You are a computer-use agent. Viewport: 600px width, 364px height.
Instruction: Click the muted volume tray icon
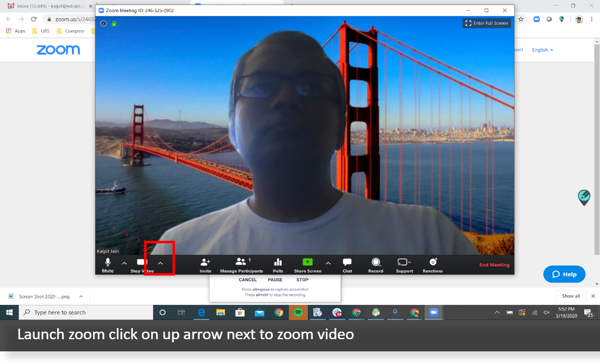[547, 312]
